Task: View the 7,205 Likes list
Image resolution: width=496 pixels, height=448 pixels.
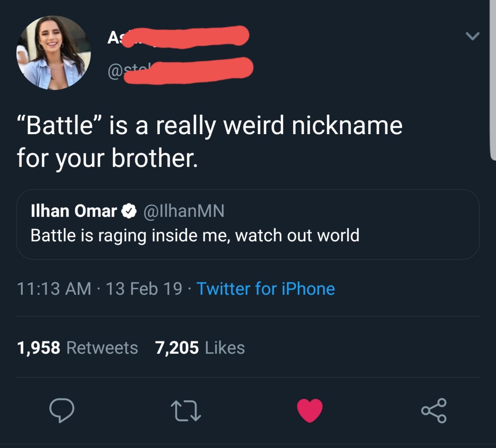Action: (200, 347)
